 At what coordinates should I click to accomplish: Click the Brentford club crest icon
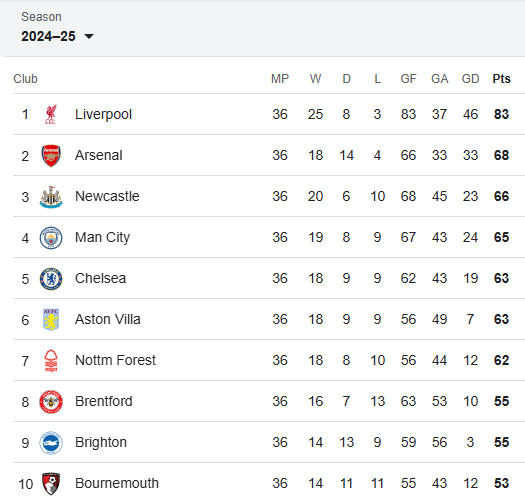pyautogui.click(x=51, y=402)
